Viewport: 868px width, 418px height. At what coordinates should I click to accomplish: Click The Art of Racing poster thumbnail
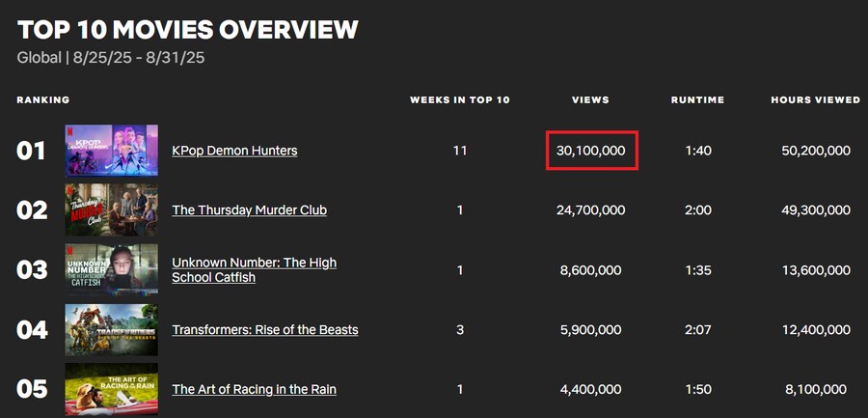(111, 389)
